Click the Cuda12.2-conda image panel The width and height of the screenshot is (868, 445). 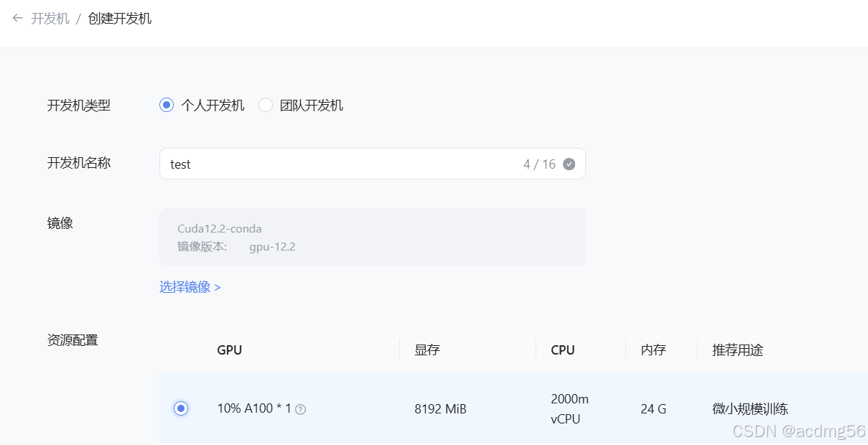tap(372, 237)
